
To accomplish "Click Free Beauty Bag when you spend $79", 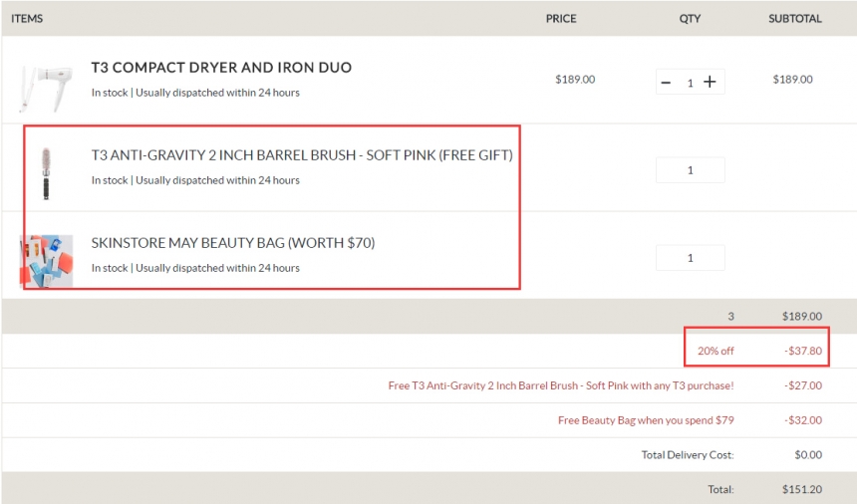I will coord(646,420).
